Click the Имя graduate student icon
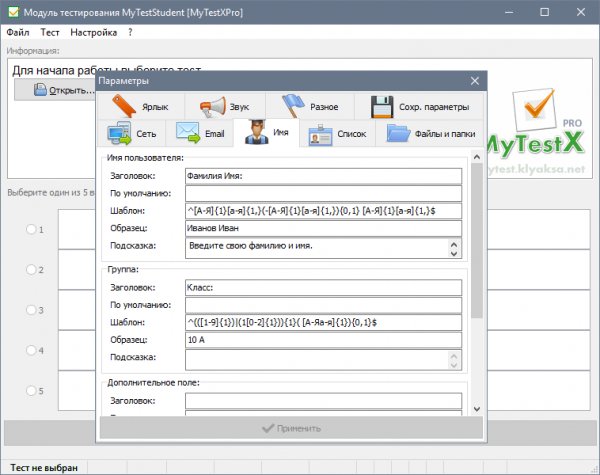600x475 pixels. [256, 132]
